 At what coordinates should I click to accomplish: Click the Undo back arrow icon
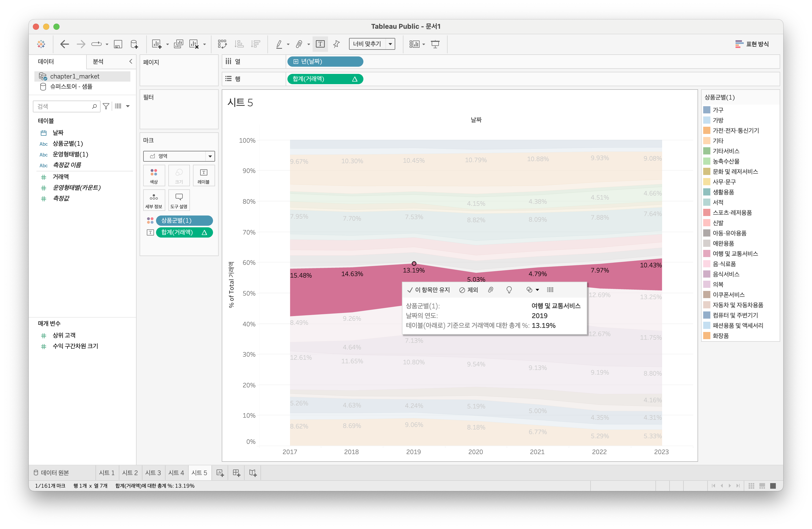[x=64, y=44]
